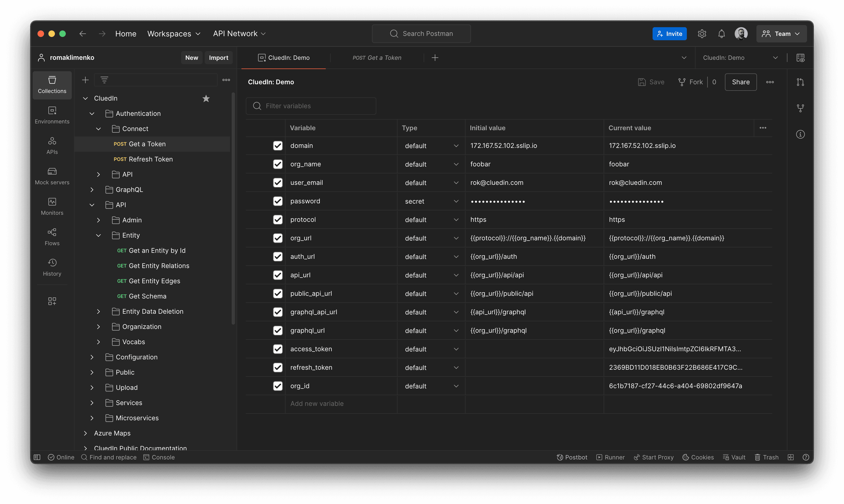The width and height of the screenshot is (844, 504).
Task: Open the Workspaces dropdown menu
Action: [x=174, y=34]
